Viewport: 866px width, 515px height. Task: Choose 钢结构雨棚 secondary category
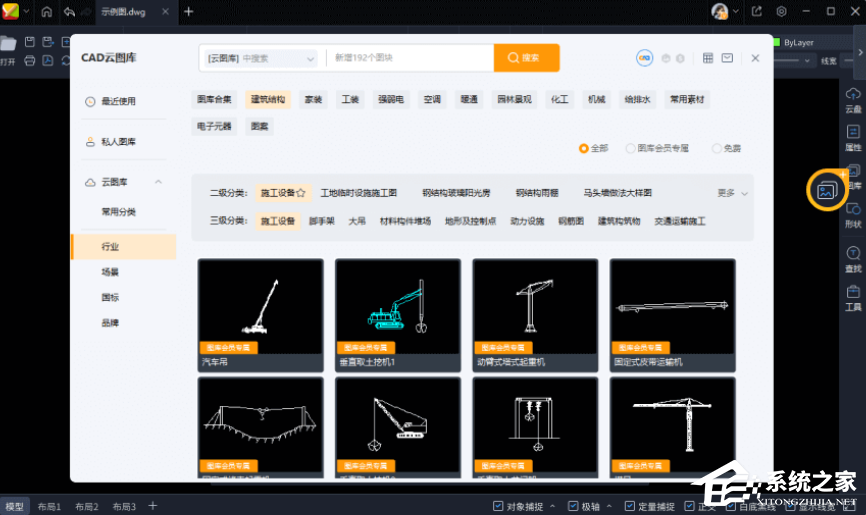537,193
